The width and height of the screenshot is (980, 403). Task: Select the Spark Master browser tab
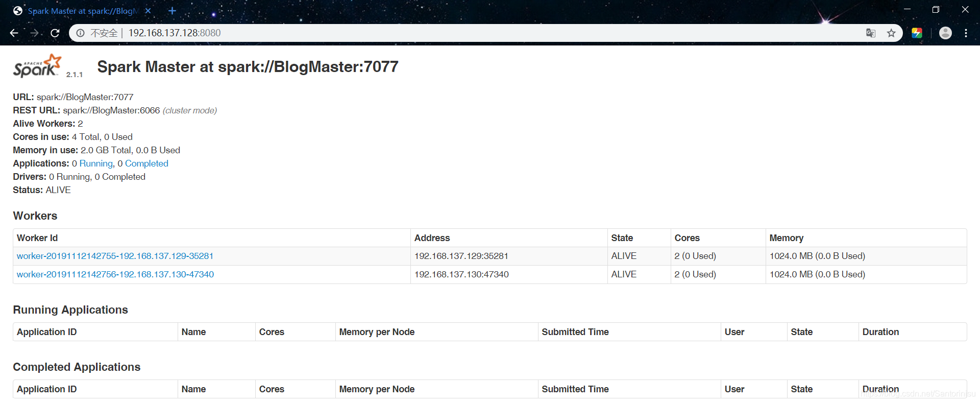82,11
